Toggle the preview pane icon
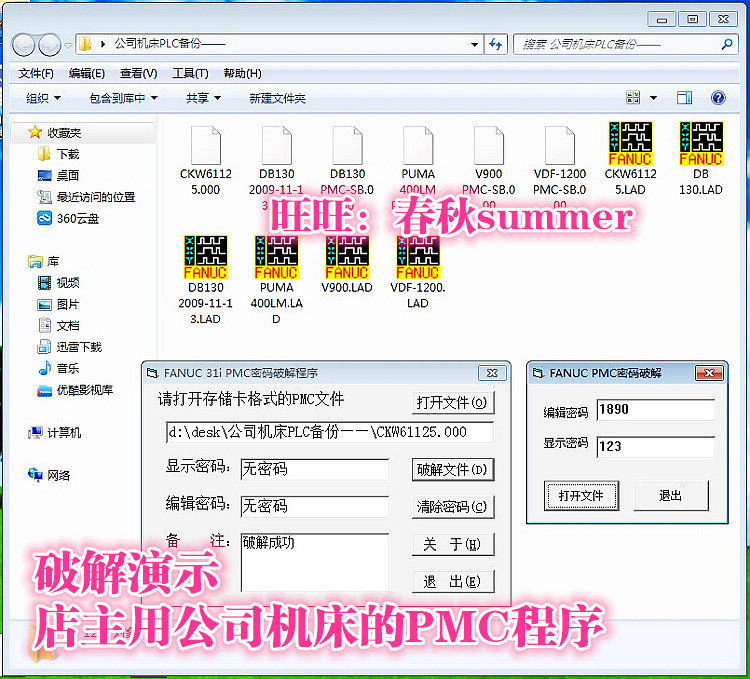Image resolution: width=750 pixels, height=679 pixels. (x=684, y=98)
